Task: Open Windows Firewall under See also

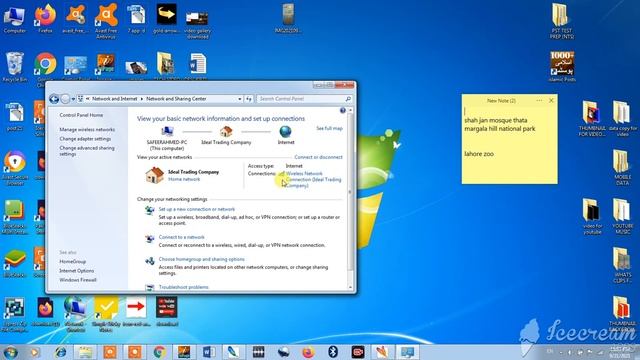Action: [78, 280]
